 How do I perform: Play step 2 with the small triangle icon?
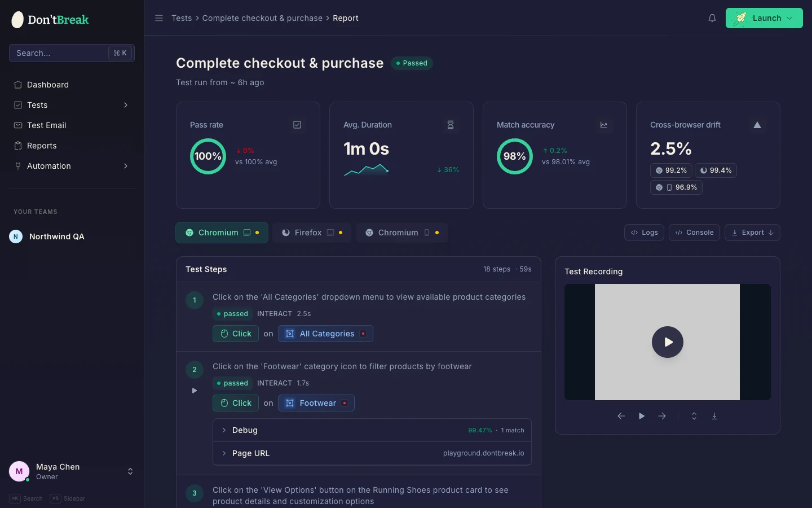[195, 391]
